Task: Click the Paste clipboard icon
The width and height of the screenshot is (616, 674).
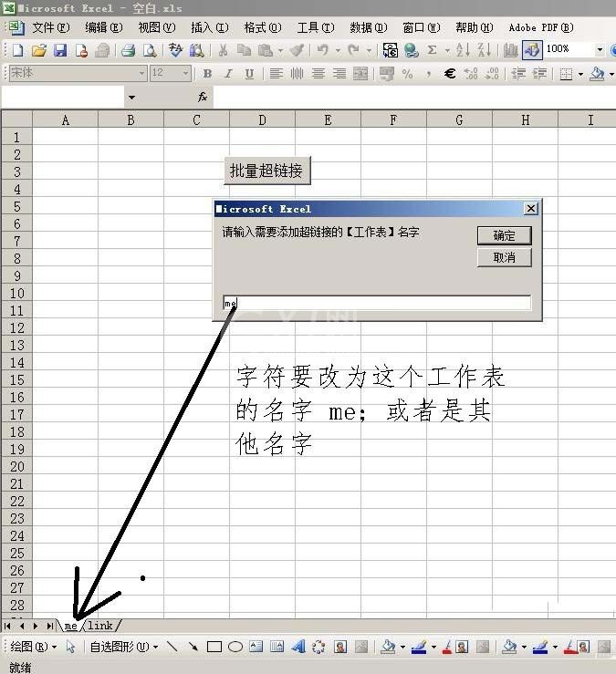Action: pyautogui.click(x=266, y=50)
